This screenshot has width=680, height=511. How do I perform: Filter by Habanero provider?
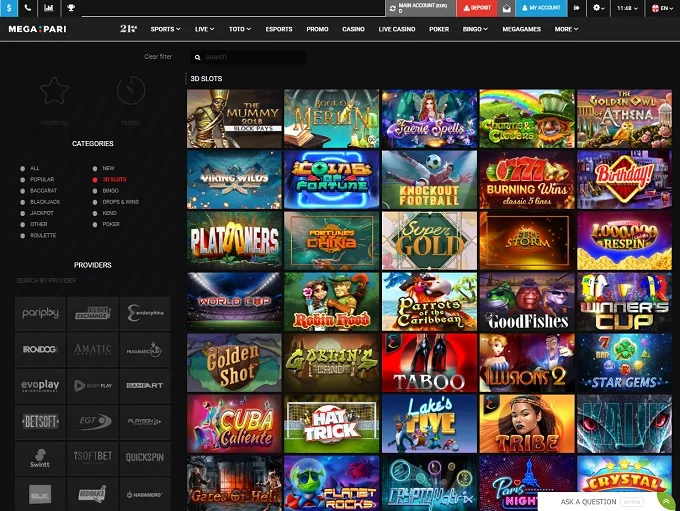pyautogui.click(x=145, y=494)
